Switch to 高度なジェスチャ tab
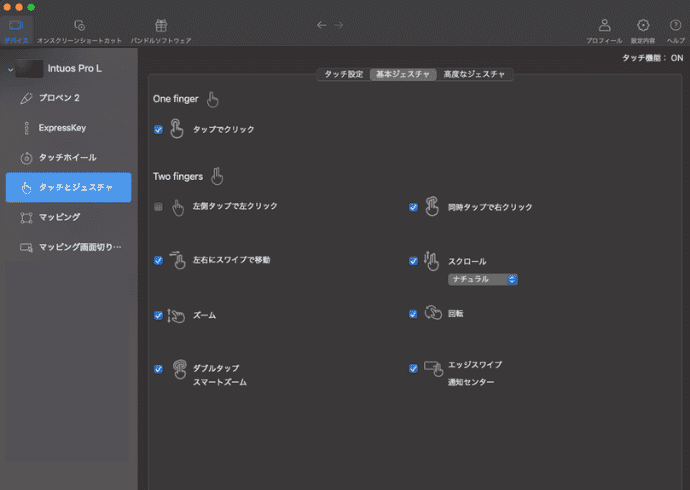The image size is (690, 490). pos(475,74)
